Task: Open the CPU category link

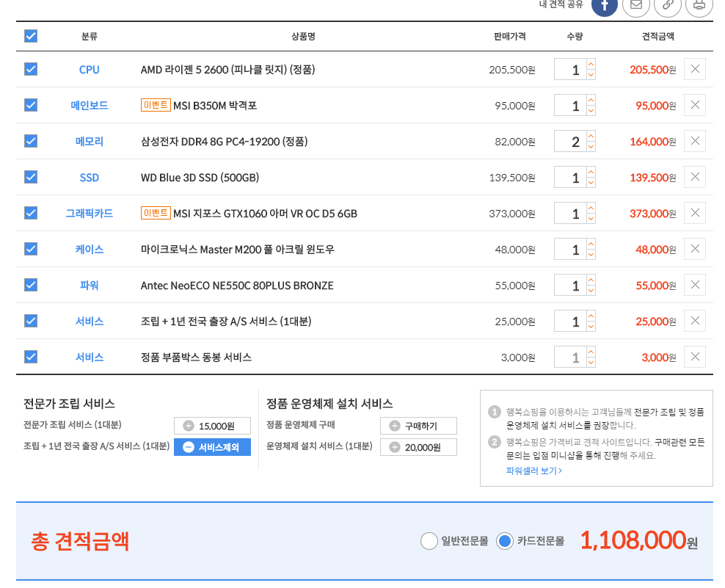Action: pos(89,70)
